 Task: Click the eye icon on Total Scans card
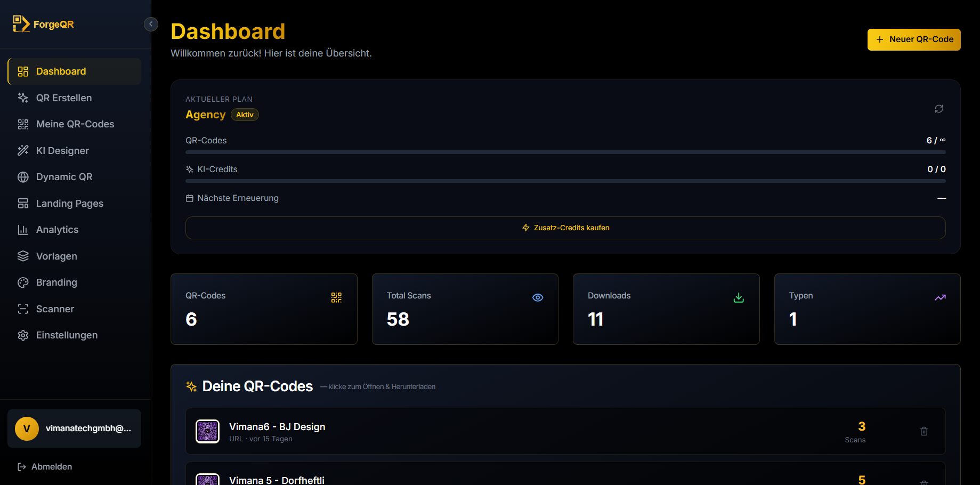[538, 297]
